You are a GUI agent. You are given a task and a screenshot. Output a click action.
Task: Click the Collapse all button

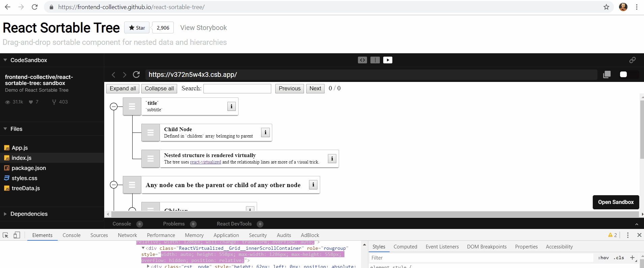(x=159, y=88)
